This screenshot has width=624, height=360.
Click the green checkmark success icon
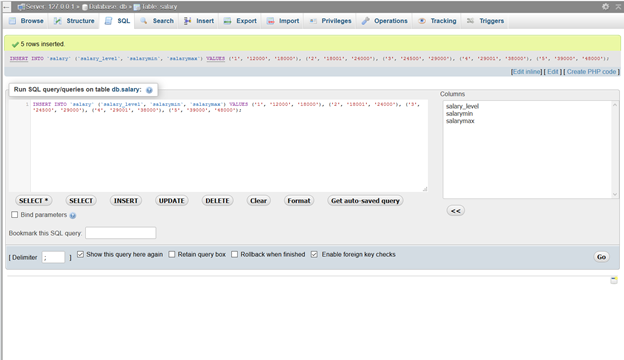[x=15, y=44]
